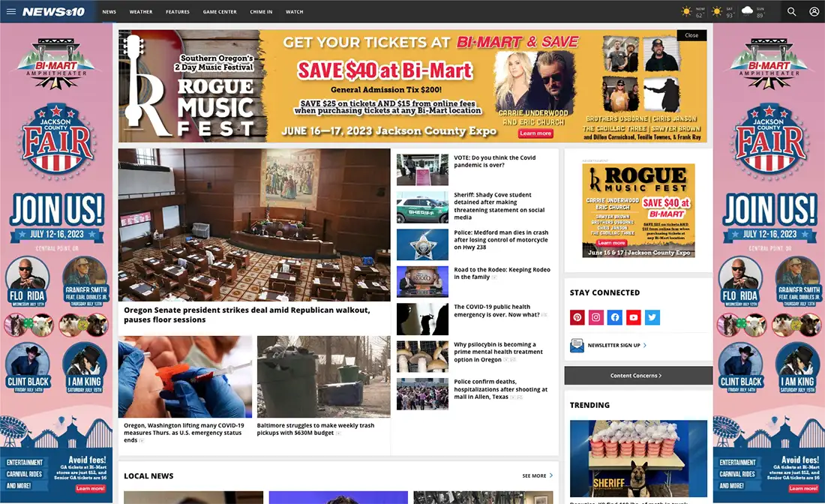The height and width of the screenshot is (504, 825).
Task: Click Learn more on right fair ad
Action: pyautogui.click(x=803, y=489)
